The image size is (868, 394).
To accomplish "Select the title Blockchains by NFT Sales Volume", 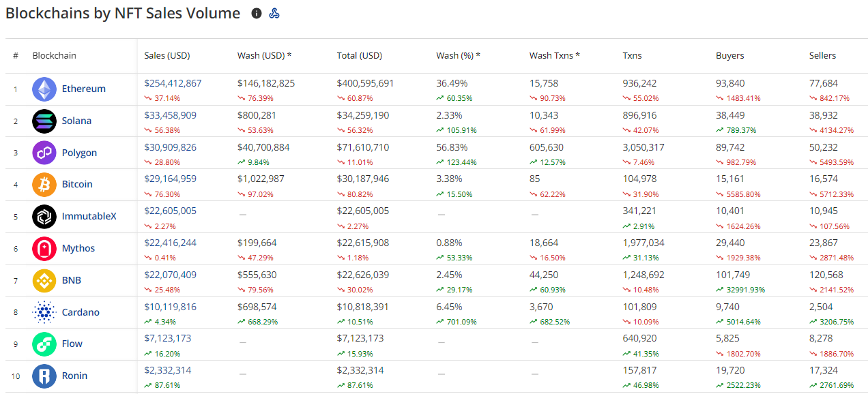I will (x=123, y=13).
